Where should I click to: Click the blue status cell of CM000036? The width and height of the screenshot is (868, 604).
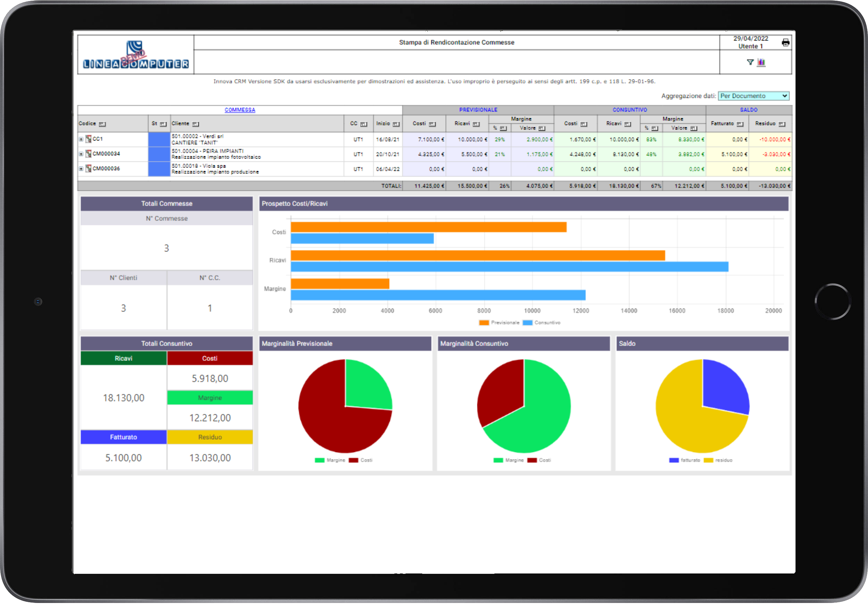159,169
